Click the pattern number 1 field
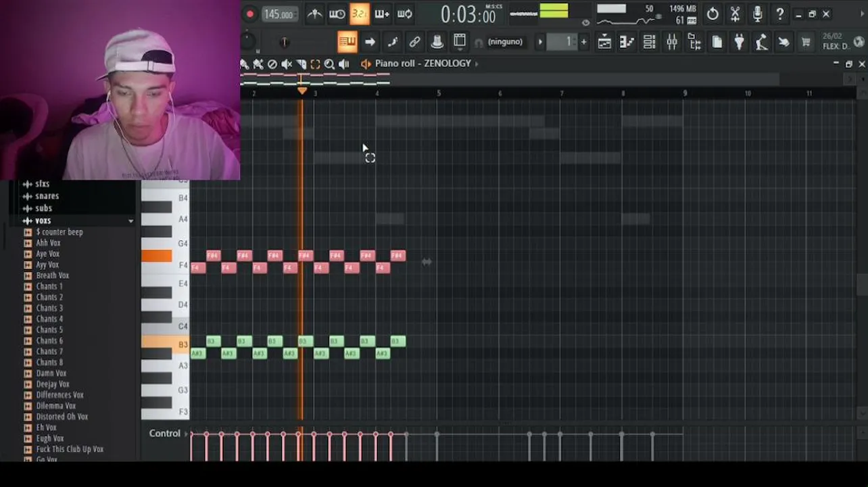Image resolution: width=868 pixels, height=487 pixels. pos(563,42)
